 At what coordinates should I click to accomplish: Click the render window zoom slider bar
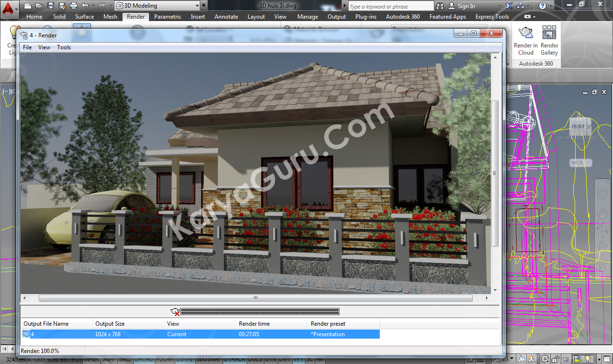[x=260, y=312]
